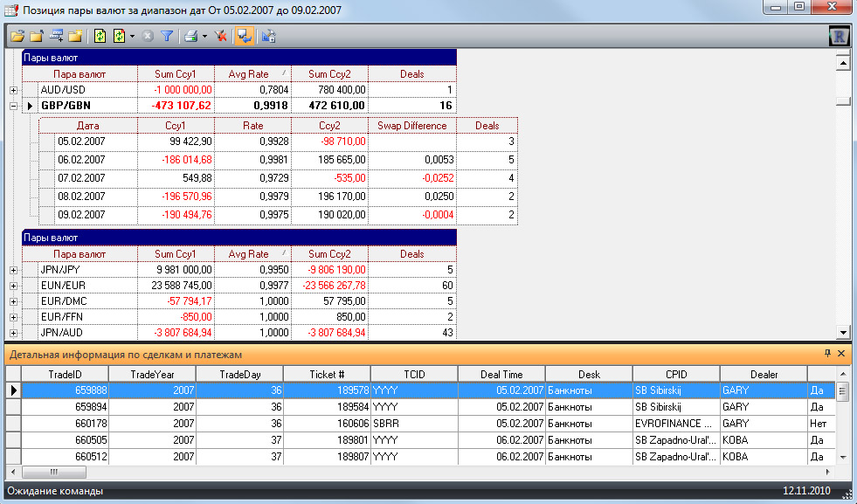Select the 07.02.2007 date row
857x504 pixels.
[x=278, y=178]
